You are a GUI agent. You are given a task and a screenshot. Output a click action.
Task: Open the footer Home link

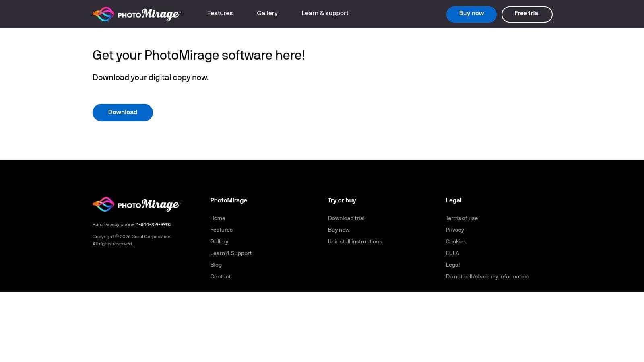[218, 218]
